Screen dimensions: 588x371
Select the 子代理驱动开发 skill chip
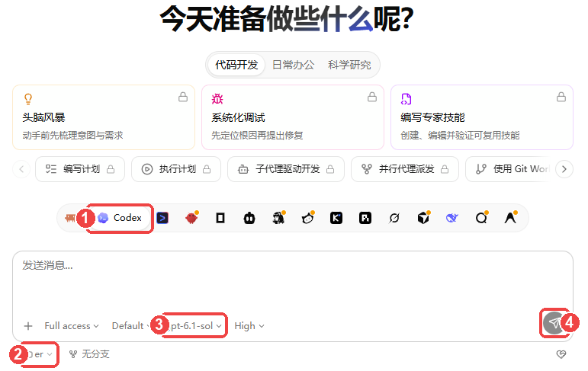click(286, 169)
